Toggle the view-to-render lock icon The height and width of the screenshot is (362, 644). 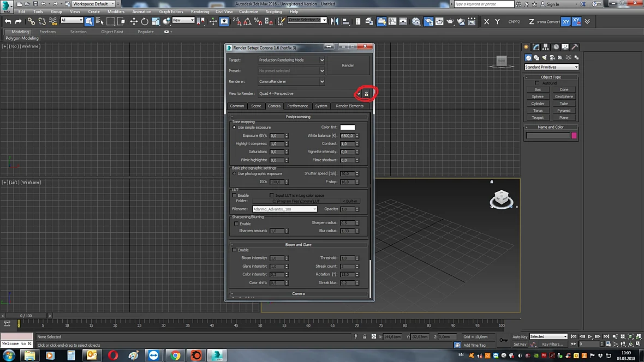(366, 94)
